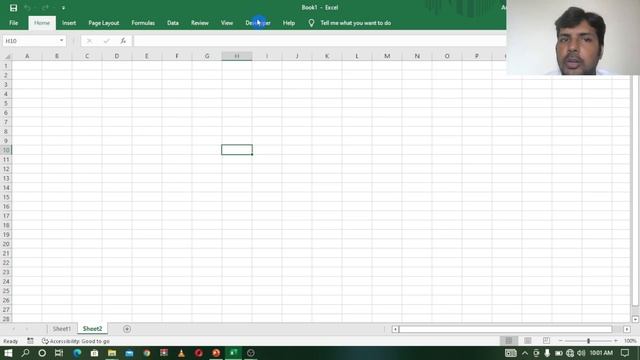Viewport: 640px width, 360px height.
Task: Select column D header
Action: (117, 56)
